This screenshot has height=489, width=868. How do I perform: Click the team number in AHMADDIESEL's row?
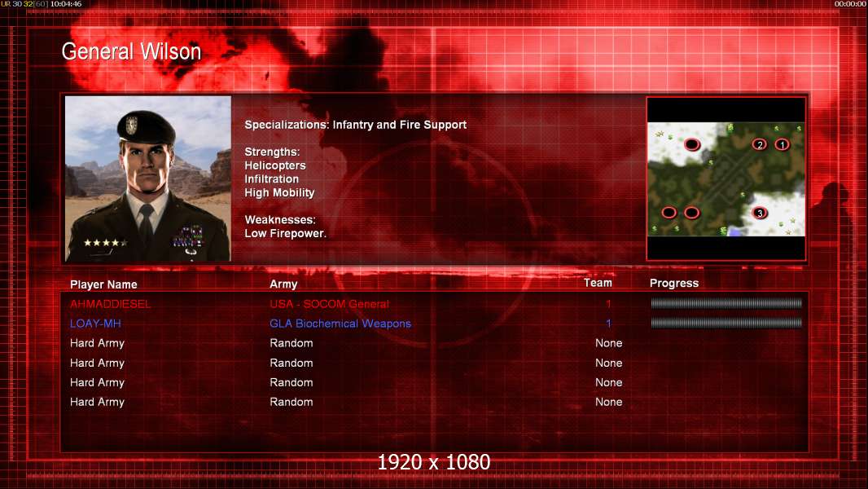tap(608, 303)
